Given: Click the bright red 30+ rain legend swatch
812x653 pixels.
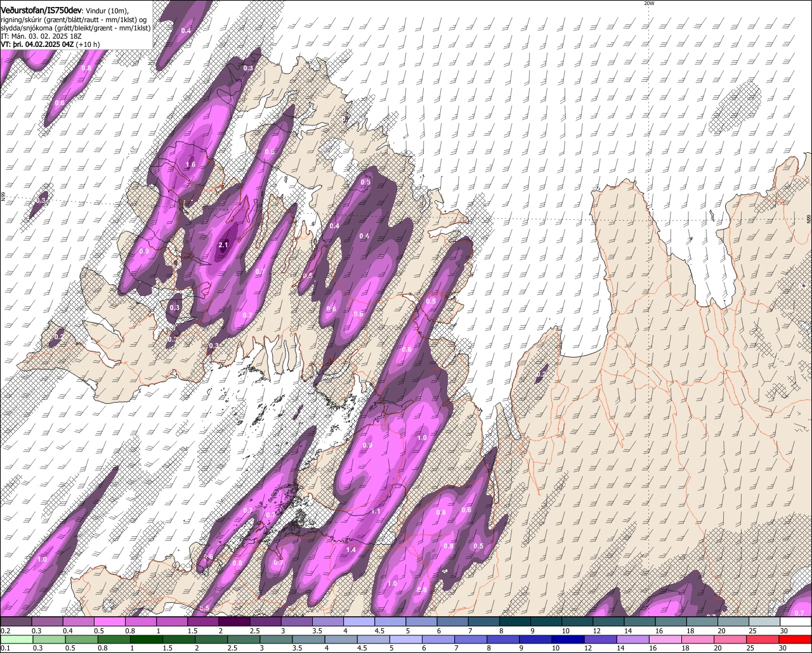Looking at the screenshot, I should (x=796, y=640).
